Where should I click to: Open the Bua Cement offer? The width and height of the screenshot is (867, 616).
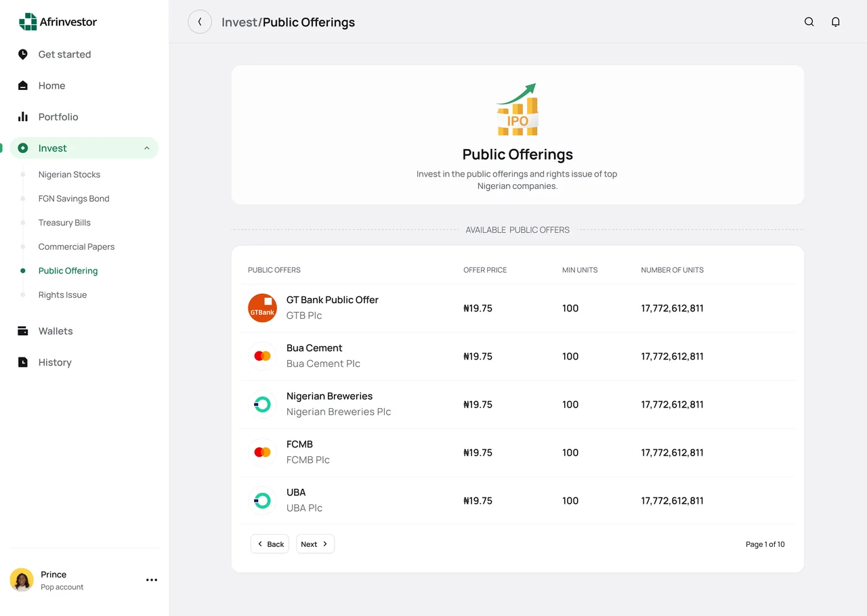(517, 356)
